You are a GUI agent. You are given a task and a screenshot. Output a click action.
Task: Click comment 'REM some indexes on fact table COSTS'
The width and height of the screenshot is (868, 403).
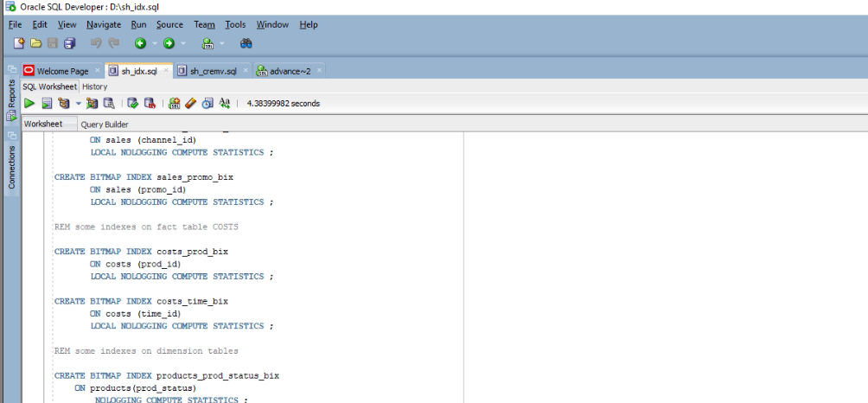point(146,227)
